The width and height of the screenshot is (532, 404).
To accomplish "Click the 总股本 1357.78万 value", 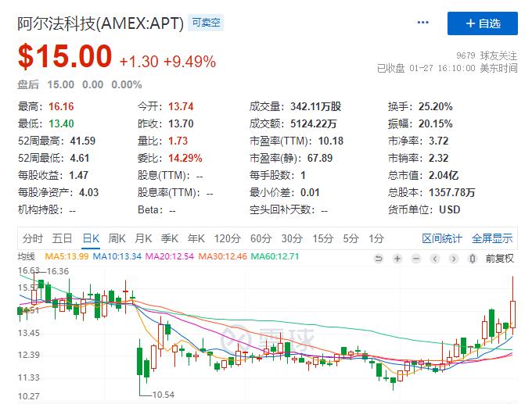I will pyautogui.click(x=451, y=192).
